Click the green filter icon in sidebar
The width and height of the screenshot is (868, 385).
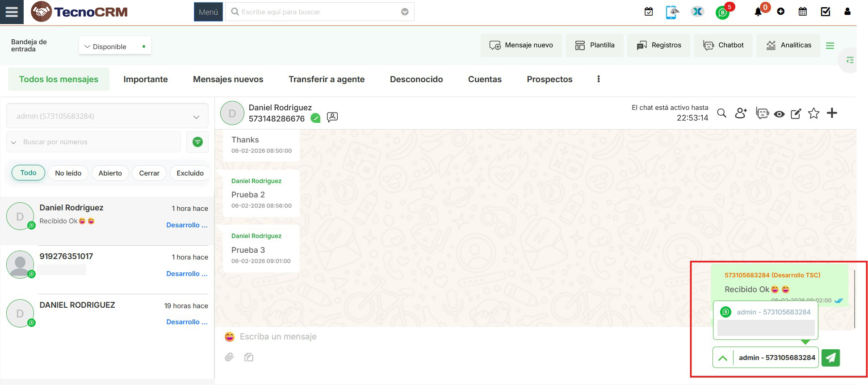197,142
